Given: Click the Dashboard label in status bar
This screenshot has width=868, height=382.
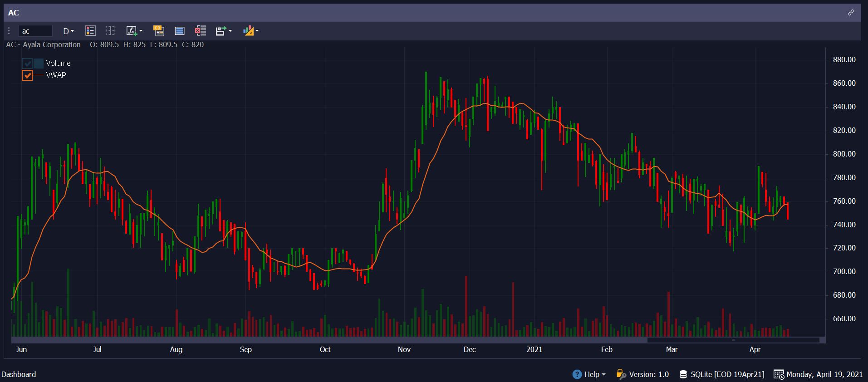Looking at the screenshot, I should point(19,374).
